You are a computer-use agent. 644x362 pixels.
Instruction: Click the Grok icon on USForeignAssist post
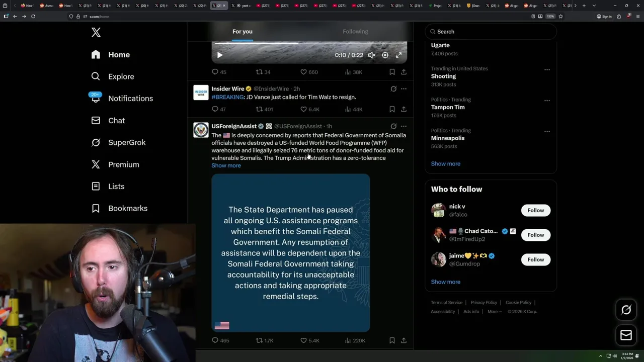coord(393,126)
